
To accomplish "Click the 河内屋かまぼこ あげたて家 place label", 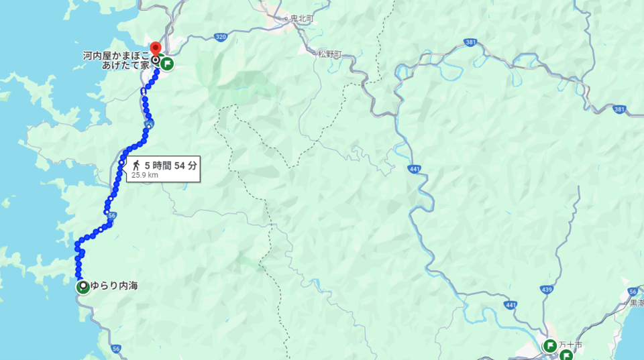I will [x=116, y=60].
